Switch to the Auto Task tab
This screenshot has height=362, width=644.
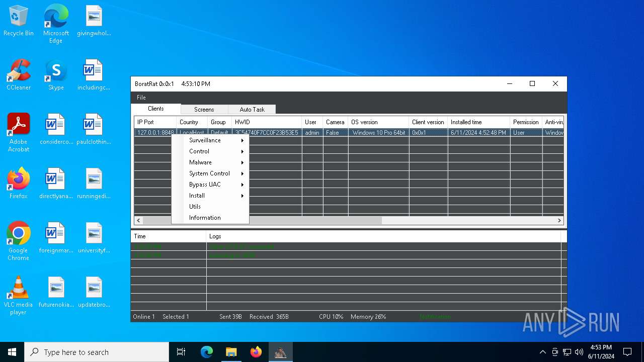[x=252, y=109]
